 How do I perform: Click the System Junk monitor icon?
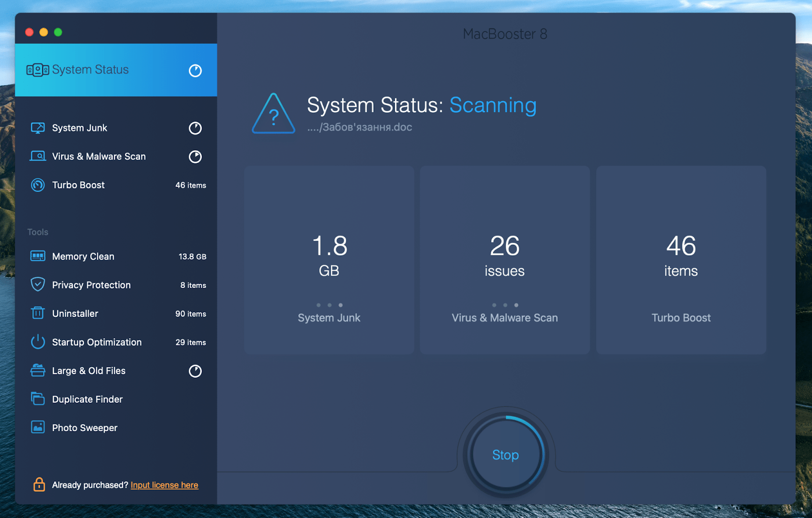click(x=38, y=128)
